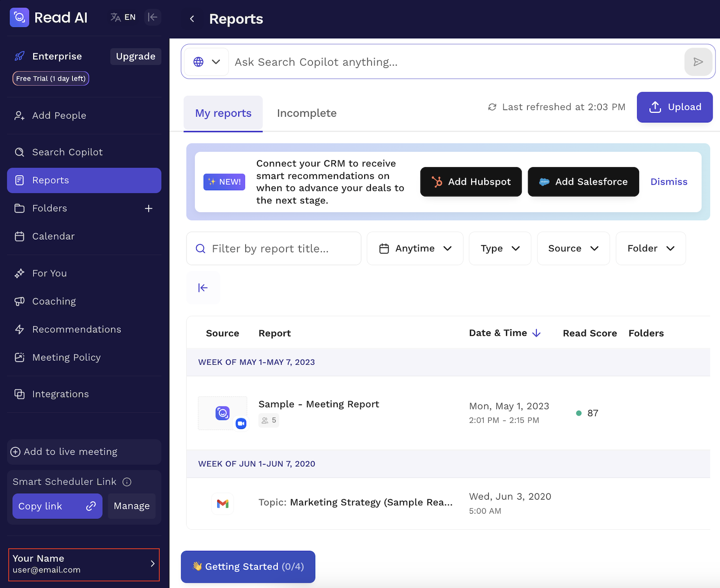Image resolution: width=720 pixels, height=588 pixels.
Task: Click the collapse filters arrow icon below the filter box
Action: 203,288
